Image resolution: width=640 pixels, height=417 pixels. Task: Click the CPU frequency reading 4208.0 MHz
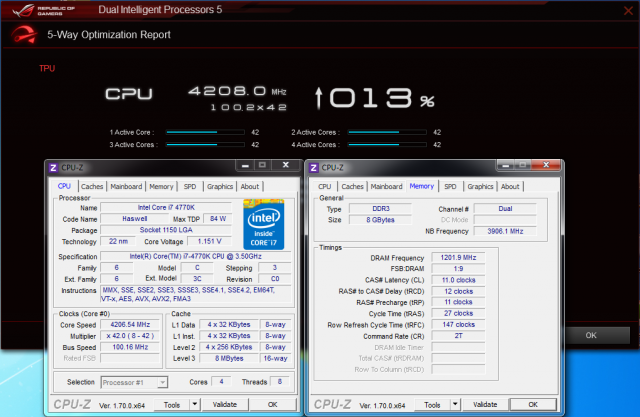[237, 91]
